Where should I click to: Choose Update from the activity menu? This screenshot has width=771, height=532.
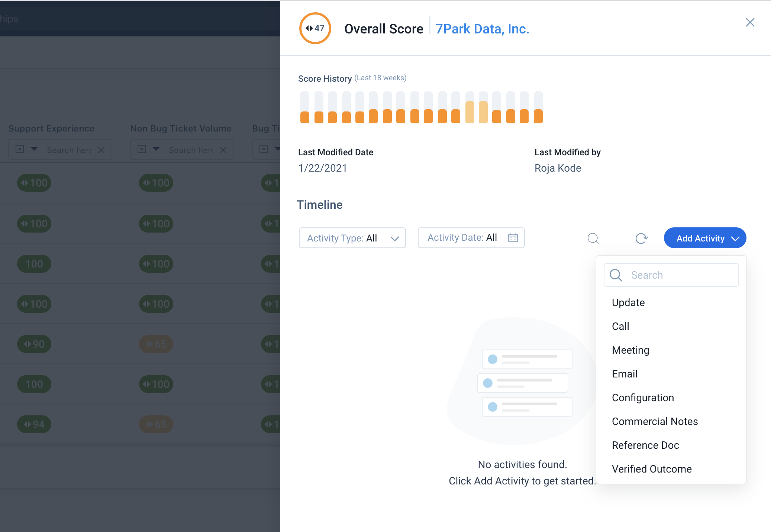[x=671, y=302]
